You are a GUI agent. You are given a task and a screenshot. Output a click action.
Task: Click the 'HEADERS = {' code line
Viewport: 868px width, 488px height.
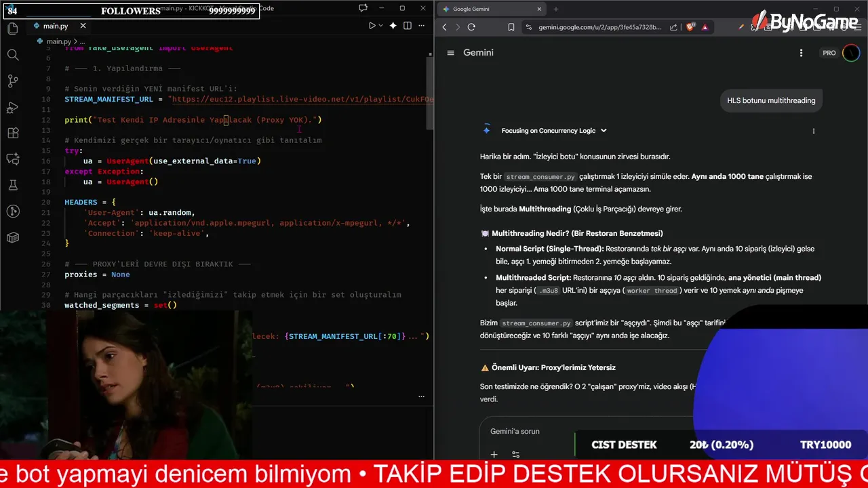(x=90, y=202)
